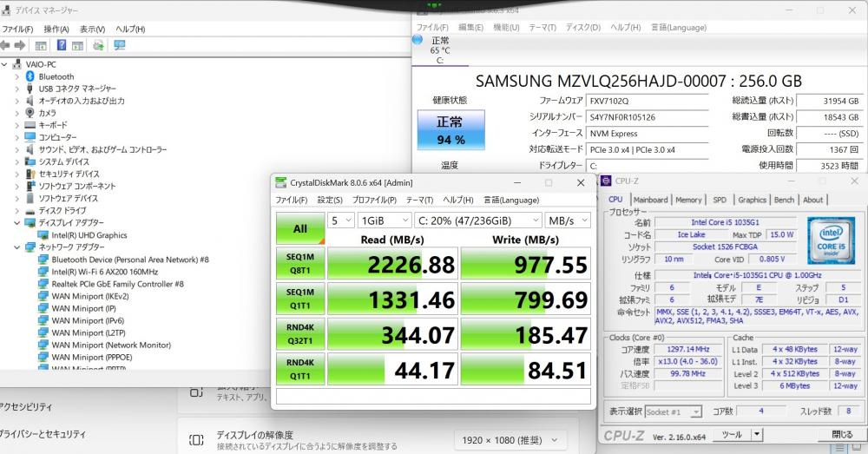The height and width of the screenshot is (454, 868).
Task: Expand the ディスク ドライブ category
Action: [x=17, y=210]
